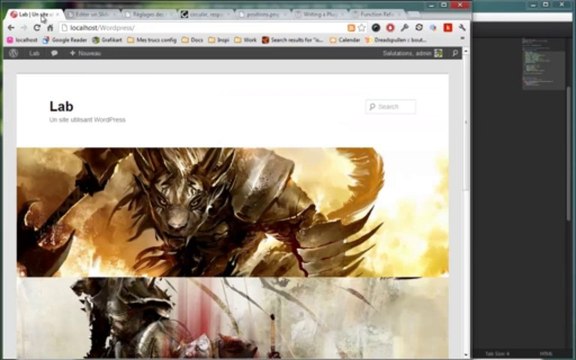Open the Lab site menu in admin bar
Viewport: 576px width, 360px height.
click(x=34, y=53)
